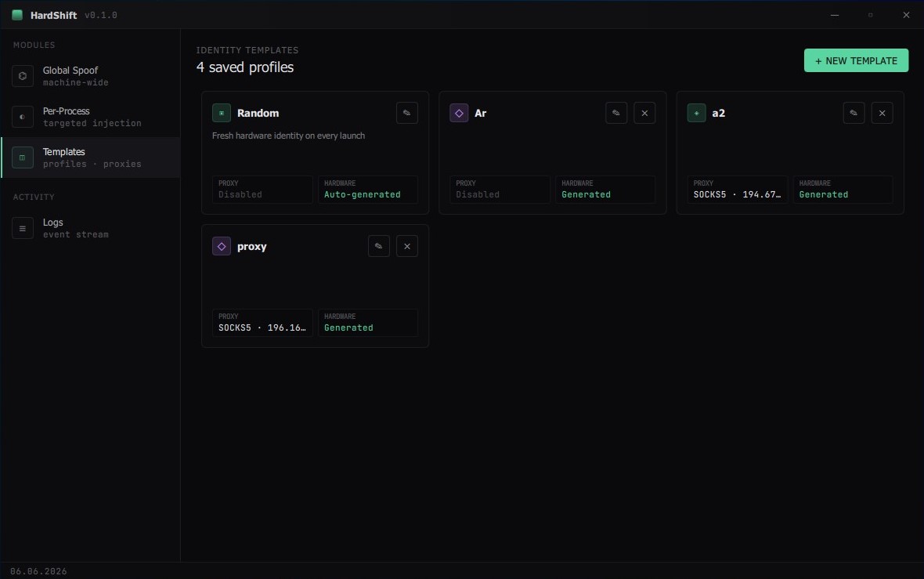Select the Random profile name
924x579 pixels.
pyautogui.click(x=258, y=113)
